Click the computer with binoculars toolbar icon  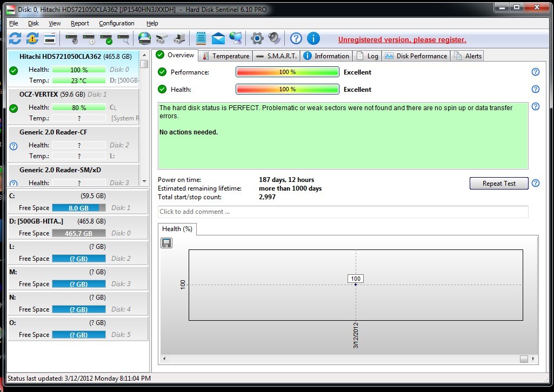179,38
